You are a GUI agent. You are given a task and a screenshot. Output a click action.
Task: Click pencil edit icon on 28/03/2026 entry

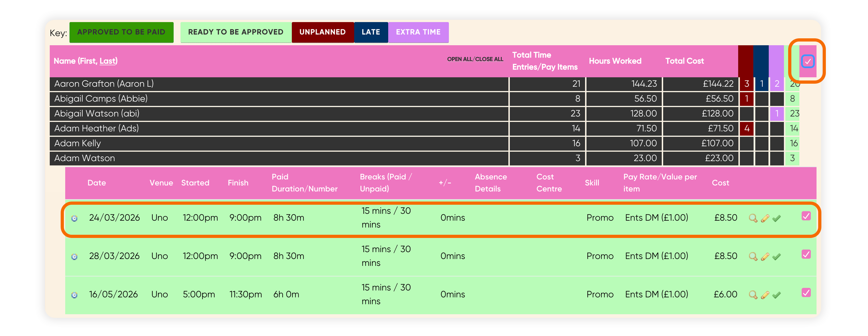tap(765, 257)
